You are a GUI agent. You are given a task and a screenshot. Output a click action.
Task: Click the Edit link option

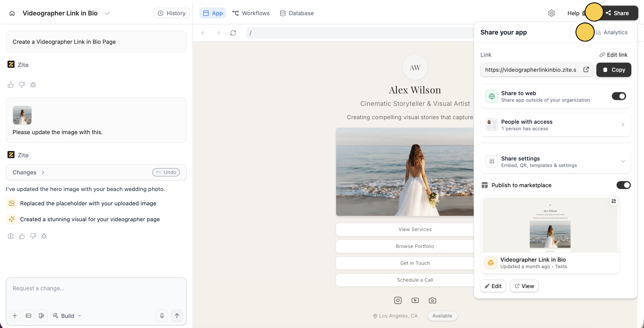point(613,55)
